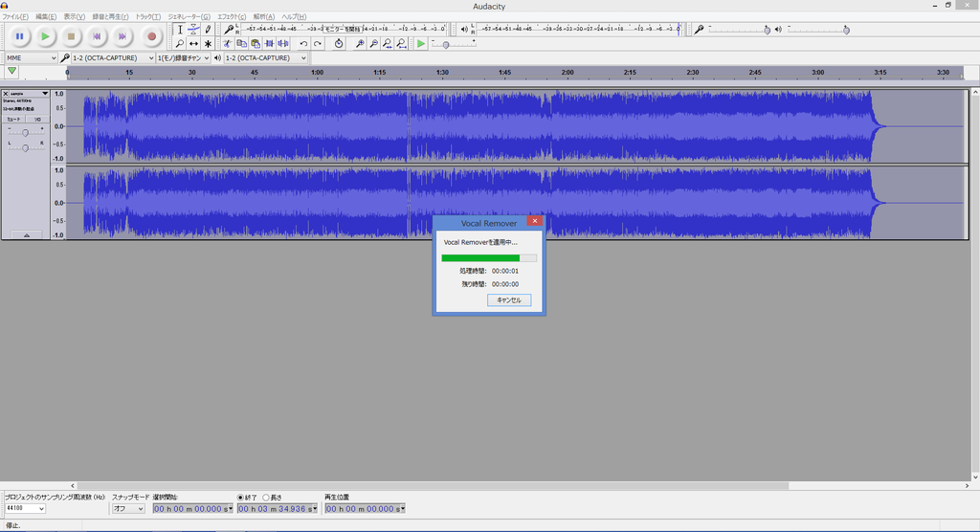The image size is (980, 532).
Task: Open the playback device OCTA-CAPTURE dropdown
Action: click(266, 58)
